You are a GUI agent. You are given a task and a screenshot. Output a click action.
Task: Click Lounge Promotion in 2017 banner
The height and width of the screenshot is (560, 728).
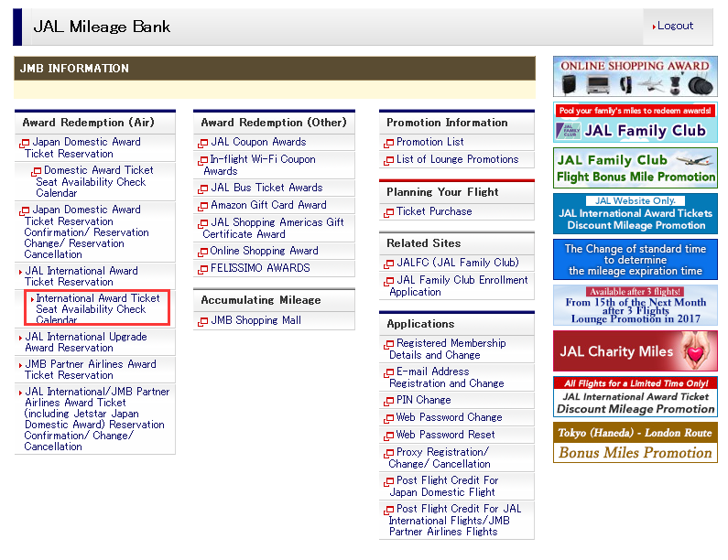pos(636,306)
